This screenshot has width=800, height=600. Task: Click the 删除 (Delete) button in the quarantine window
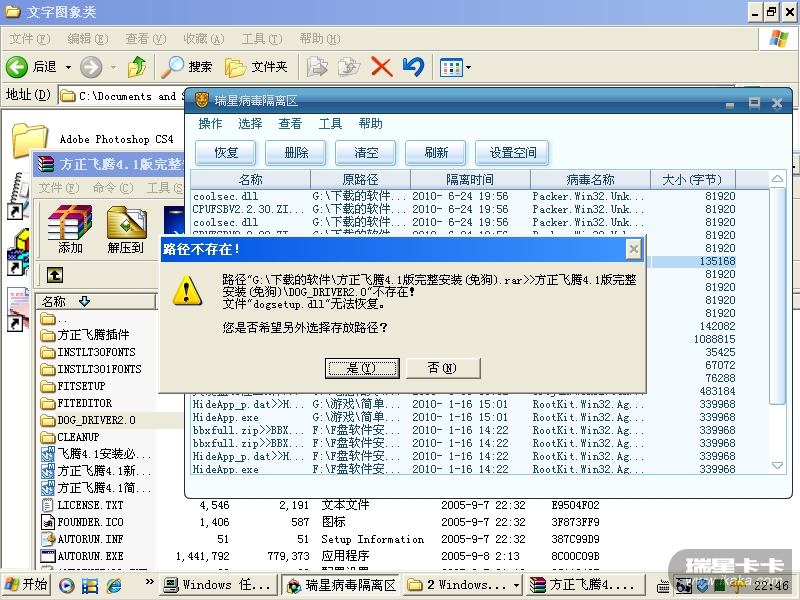[x=296, y=153]
